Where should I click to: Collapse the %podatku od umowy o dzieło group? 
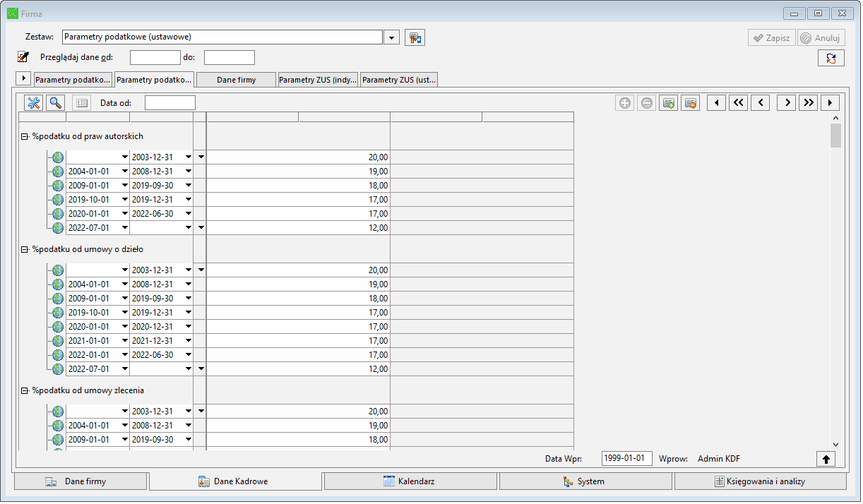coord(23,249)
